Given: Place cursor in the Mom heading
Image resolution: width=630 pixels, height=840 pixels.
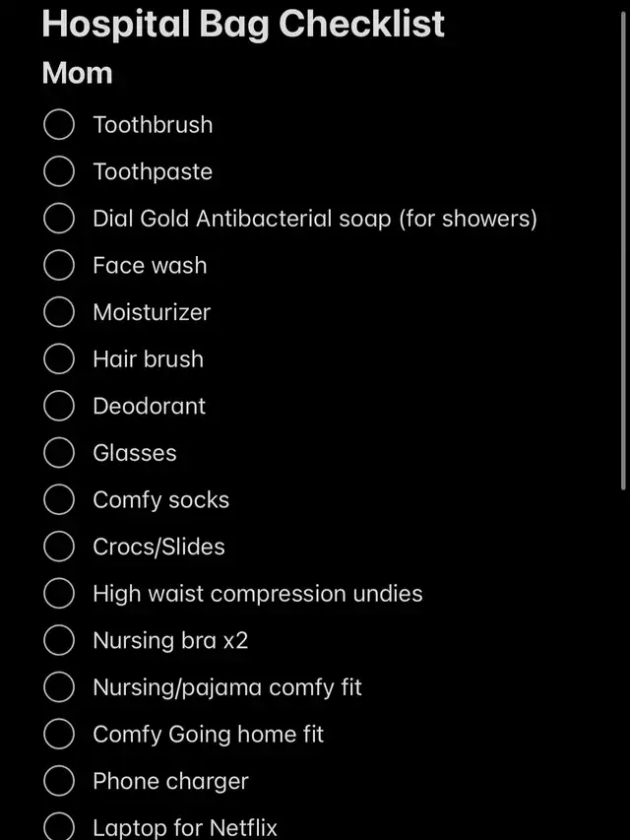Looking at the screenshot, I should point(77,74).
